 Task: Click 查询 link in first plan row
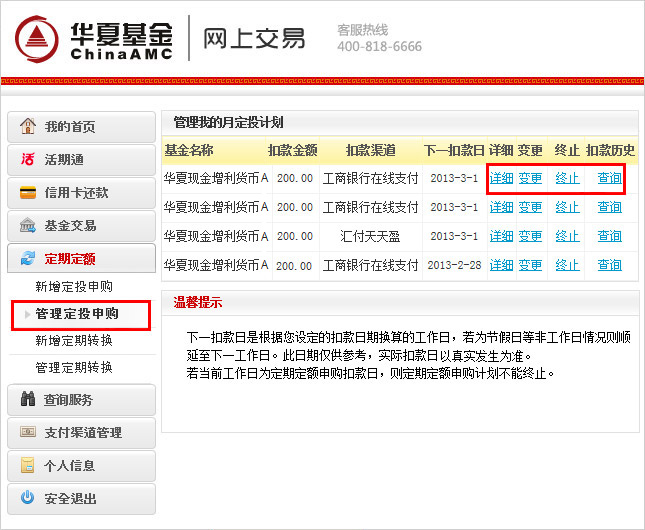tap(610, 178)
